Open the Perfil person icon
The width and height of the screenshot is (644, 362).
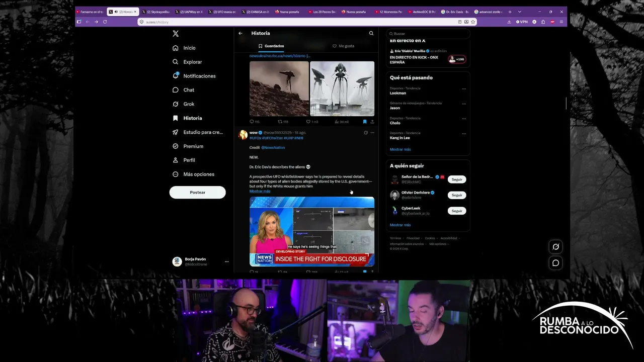click(x=175, y=160)
